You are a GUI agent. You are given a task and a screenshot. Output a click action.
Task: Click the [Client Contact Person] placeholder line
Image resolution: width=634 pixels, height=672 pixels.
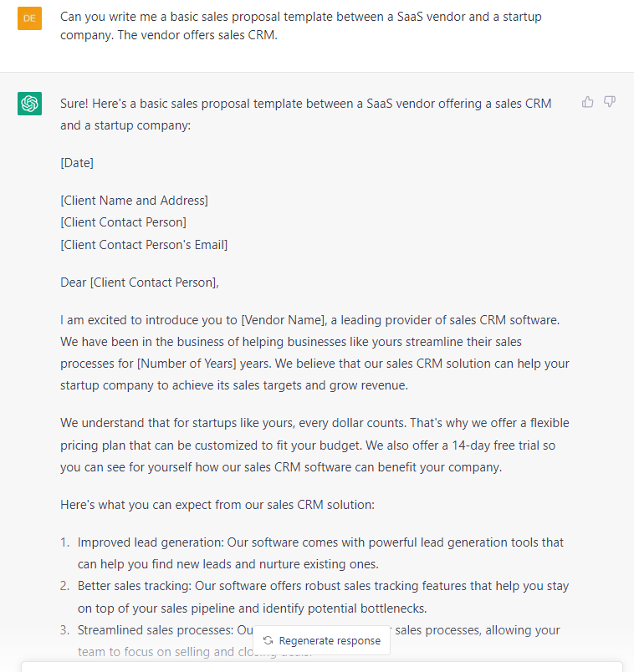[123, 222]
